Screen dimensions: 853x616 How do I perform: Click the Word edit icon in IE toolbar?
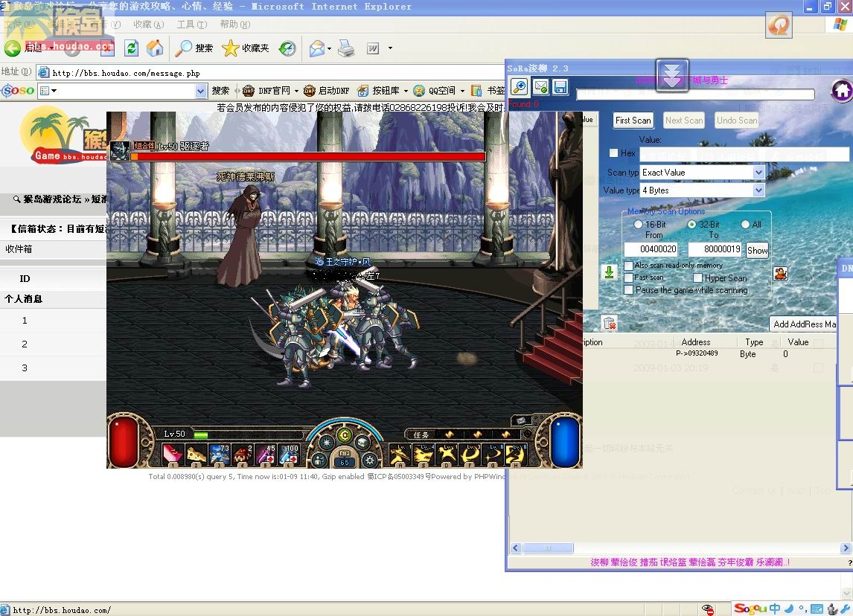(x=373, y=48)
